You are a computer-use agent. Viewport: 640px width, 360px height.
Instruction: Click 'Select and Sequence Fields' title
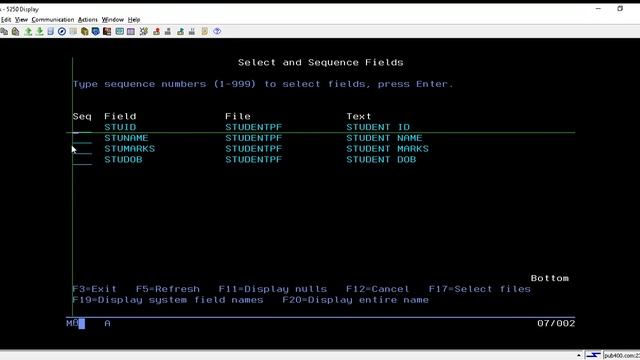[x=320, y=62]
